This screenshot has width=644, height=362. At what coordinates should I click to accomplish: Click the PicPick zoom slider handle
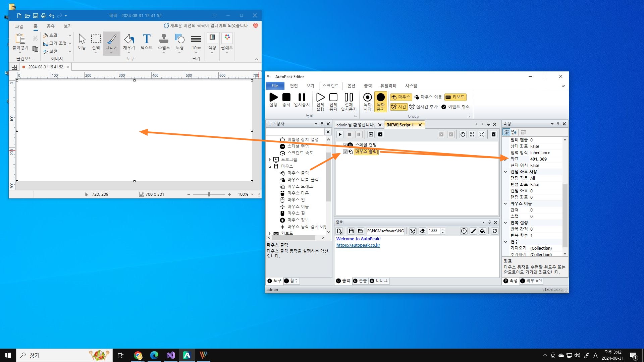(x=209, y=194)
